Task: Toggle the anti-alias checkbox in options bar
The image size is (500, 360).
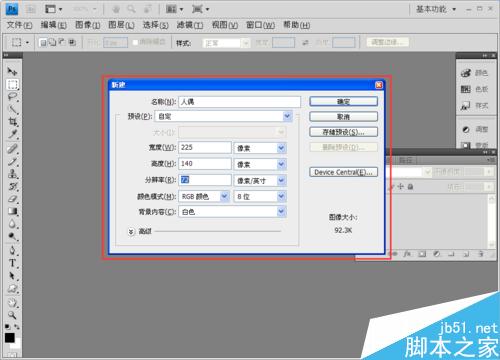Action: click(x=135, y=42)
